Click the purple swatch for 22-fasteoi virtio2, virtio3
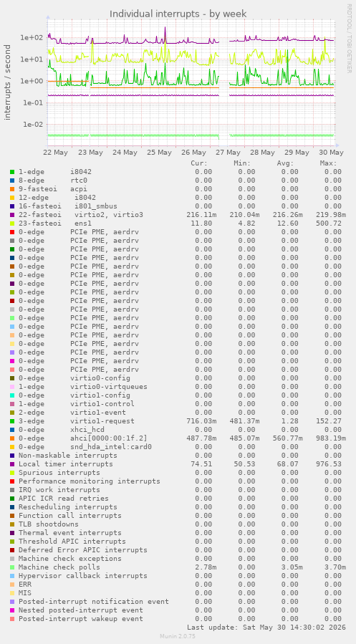Viewport: 356px width, 644px height. pyautogui.click(x=12, y=215)
